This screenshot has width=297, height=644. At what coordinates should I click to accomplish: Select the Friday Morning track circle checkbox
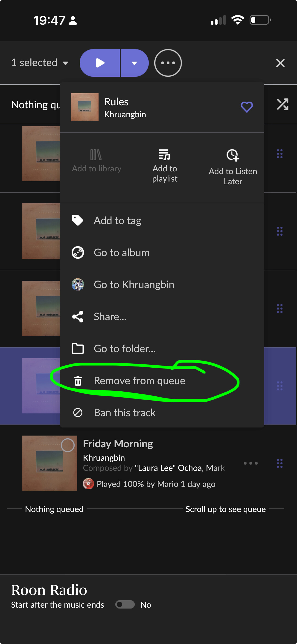pyautogui.click(x=67, y=445)
